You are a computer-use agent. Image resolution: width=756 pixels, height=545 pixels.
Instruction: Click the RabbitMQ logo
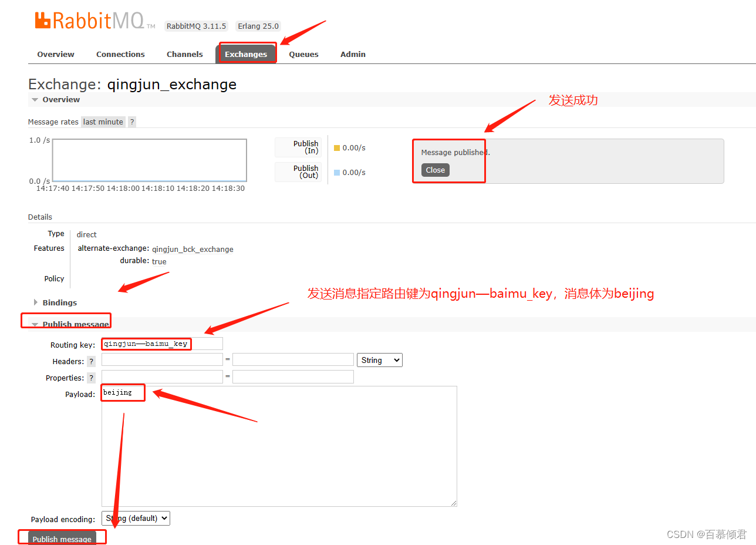coord(95,21)
